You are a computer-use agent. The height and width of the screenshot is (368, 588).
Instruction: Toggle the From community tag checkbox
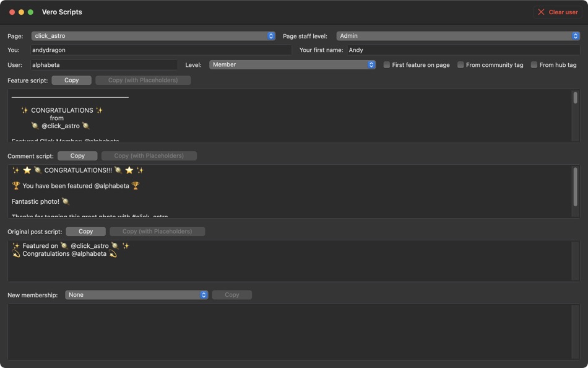[x=460, y=64]
